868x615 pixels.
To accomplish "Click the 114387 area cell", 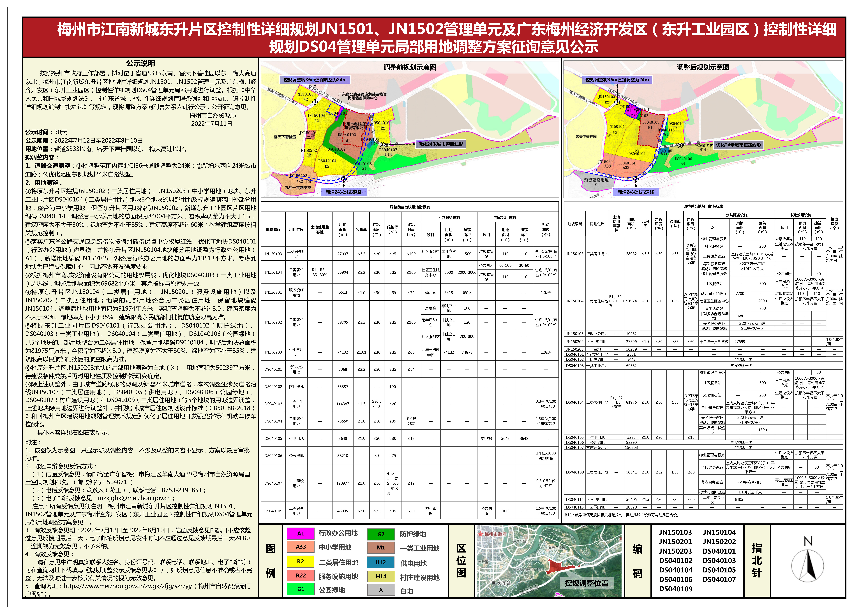I will (x=342, y=404).
